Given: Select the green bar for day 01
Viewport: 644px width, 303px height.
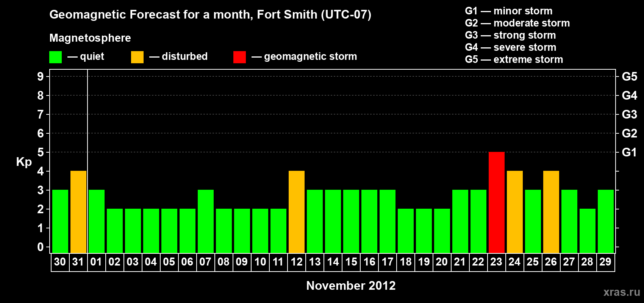Looking at the screenshot, I should (97, 222).
